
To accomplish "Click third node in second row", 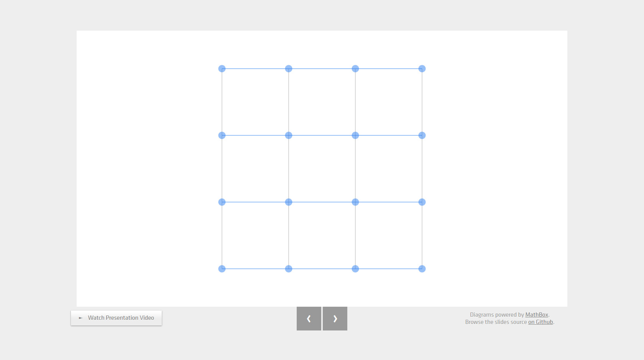I will pos(355,135).
